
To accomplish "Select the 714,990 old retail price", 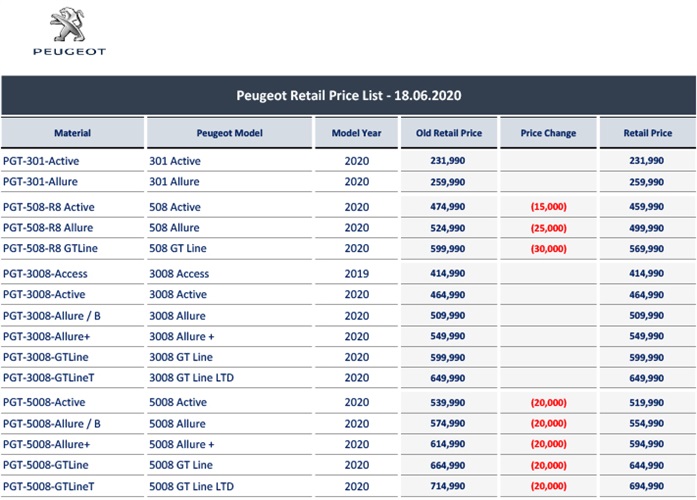I will pyautogui.click(x=448, y=486).
